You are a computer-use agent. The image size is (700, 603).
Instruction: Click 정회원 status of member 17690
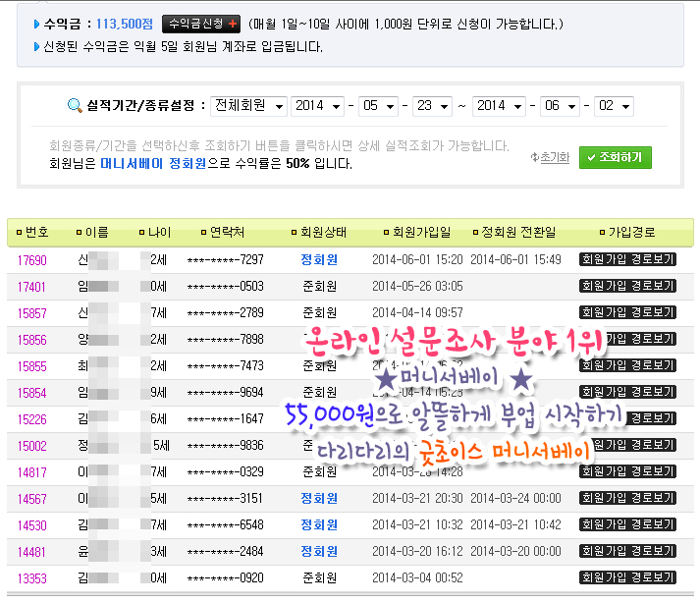(319, 259)
